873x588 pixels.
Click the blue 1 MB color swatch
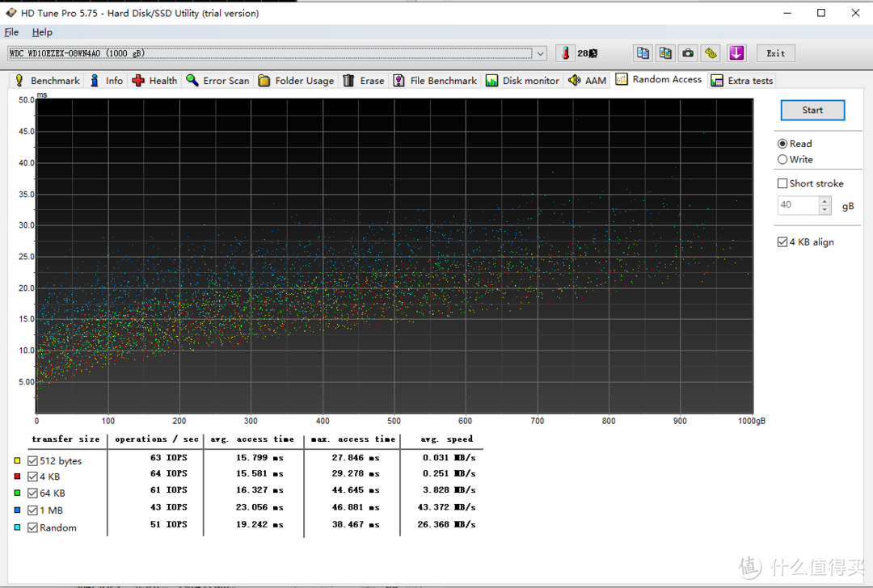click(x=17, y=510)
